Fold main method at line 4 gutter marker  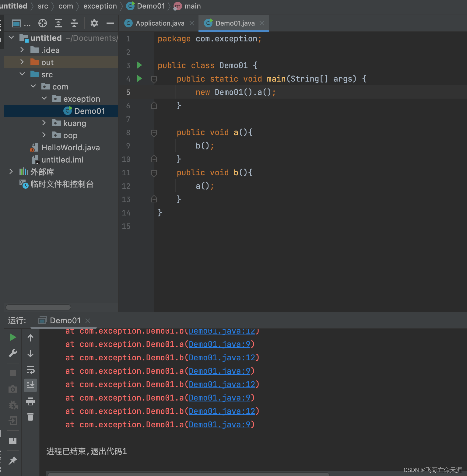pyautogui.click(x=154, y=79)
